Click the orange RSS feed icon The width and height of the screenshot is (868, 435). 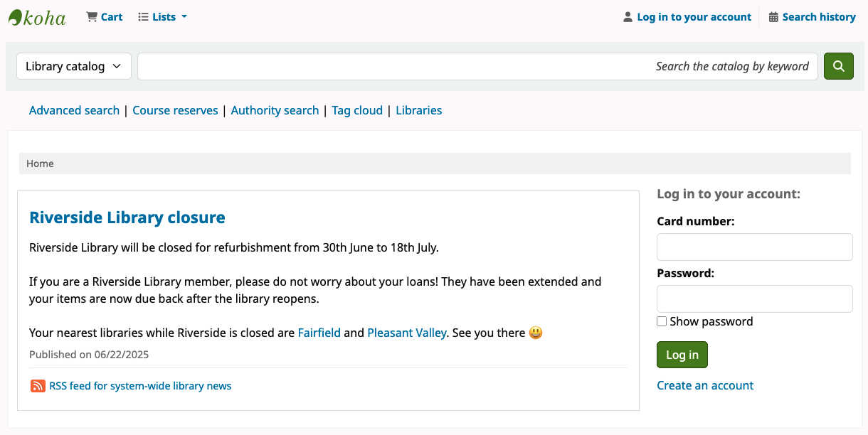coord(37,385)
